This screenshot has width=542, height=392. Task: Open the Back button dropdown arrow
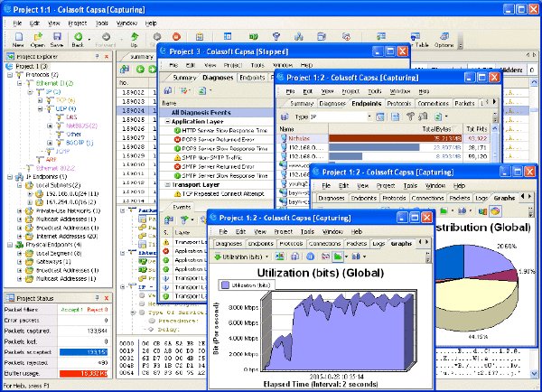point(89,40)
